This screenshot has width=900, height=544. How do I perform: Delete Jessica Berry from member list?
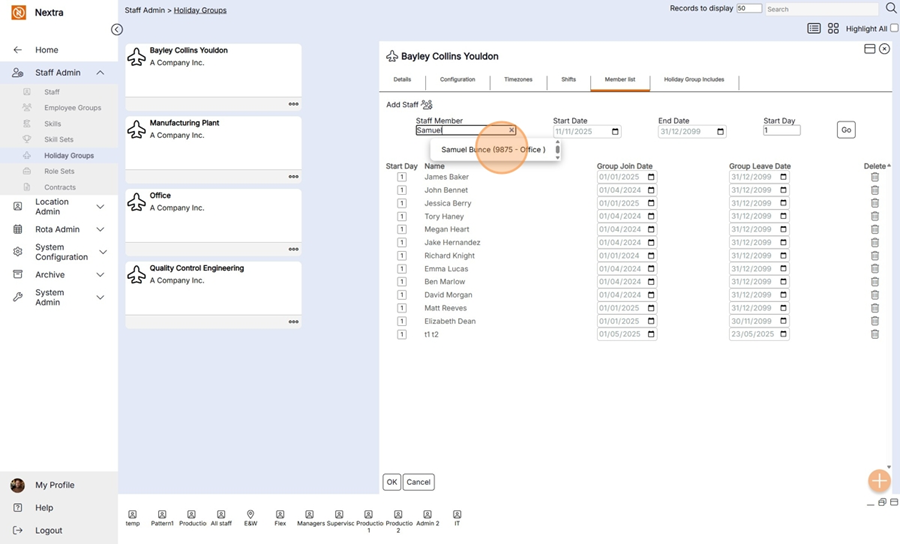(x=874, y=203)
